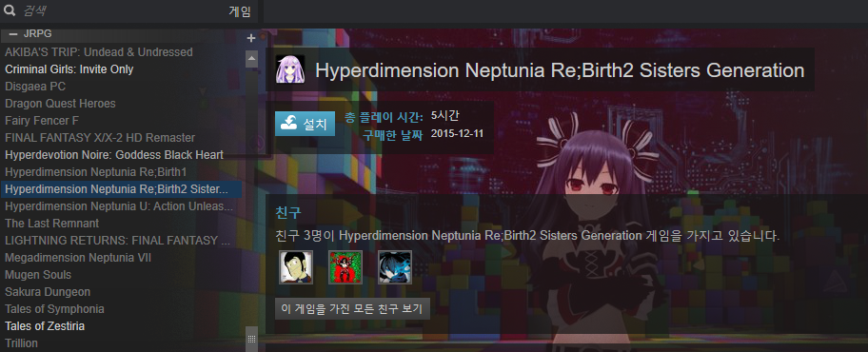Image resolution: width=868 pixels, height=352 pixels.
Task: Select Sakura Dungeon
Action: 48,292
